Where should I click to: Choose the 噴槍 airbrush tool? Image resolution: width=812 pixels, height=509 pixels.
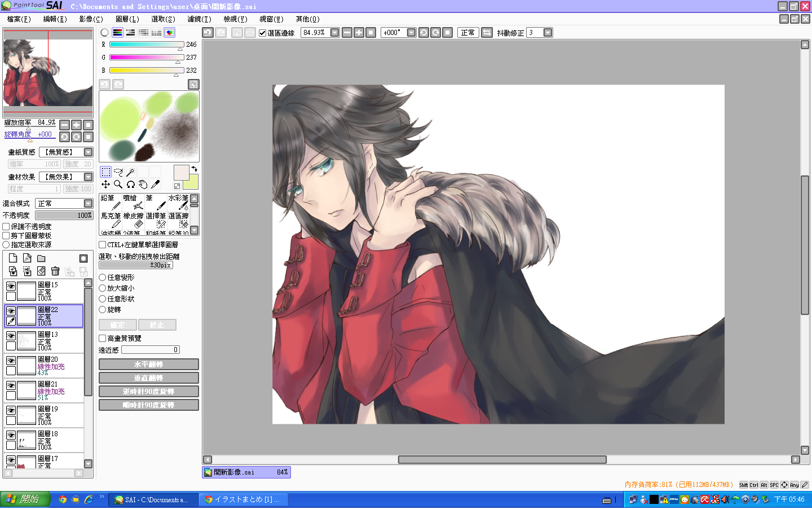pos(133,203)
